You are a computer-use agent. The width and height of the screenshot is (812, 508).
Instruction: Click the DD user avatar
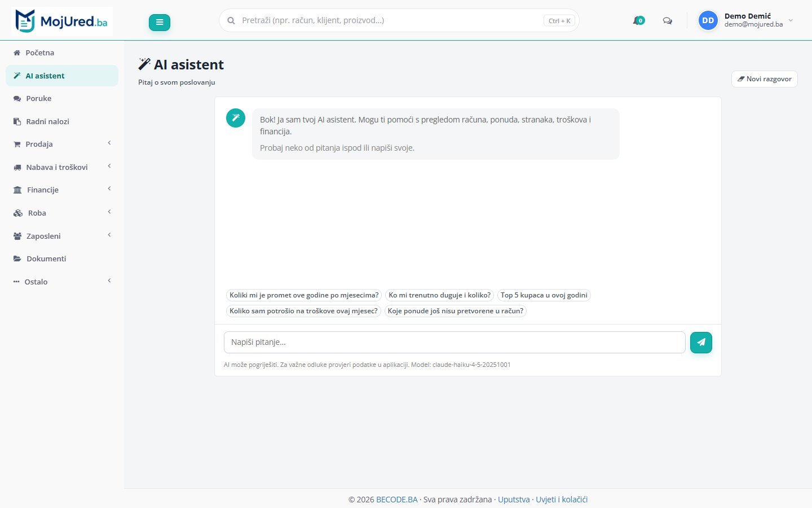coord(708,20)
